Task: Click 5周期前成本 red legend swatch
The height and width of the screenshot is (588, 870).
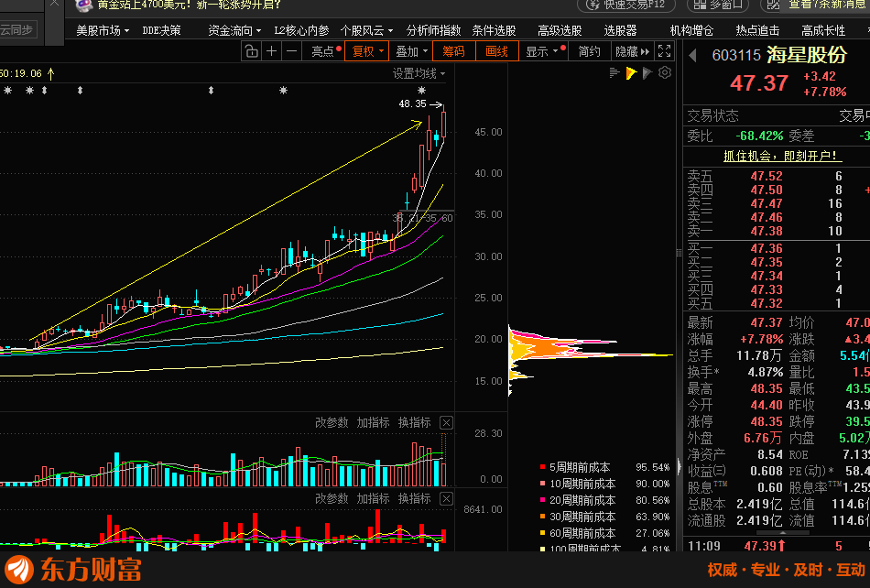Action: point(543,467)
